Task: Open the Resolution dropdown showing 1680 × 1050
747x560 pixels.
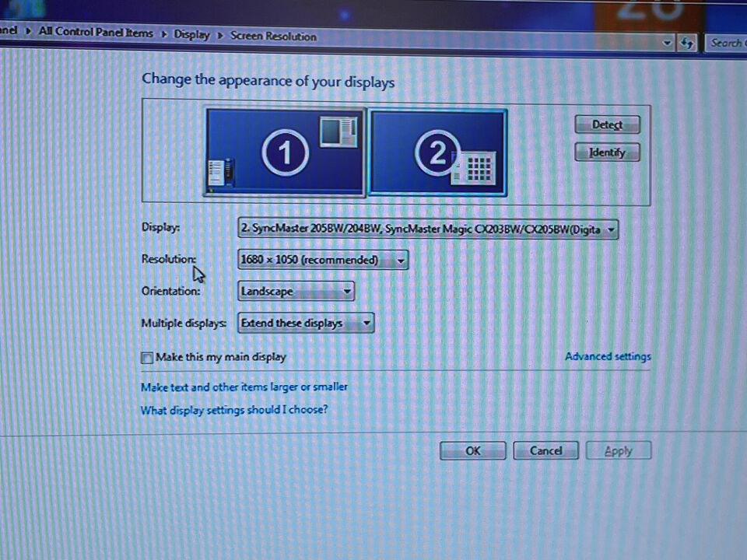Action: pos(323,260)
